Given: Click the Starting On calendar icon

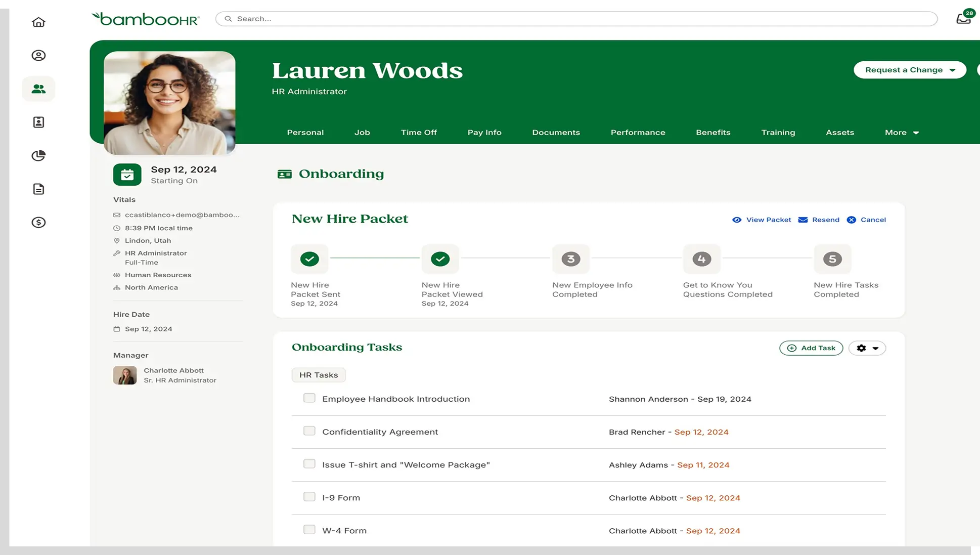Looking at the screenshot, I should click(x=127, y=175).
